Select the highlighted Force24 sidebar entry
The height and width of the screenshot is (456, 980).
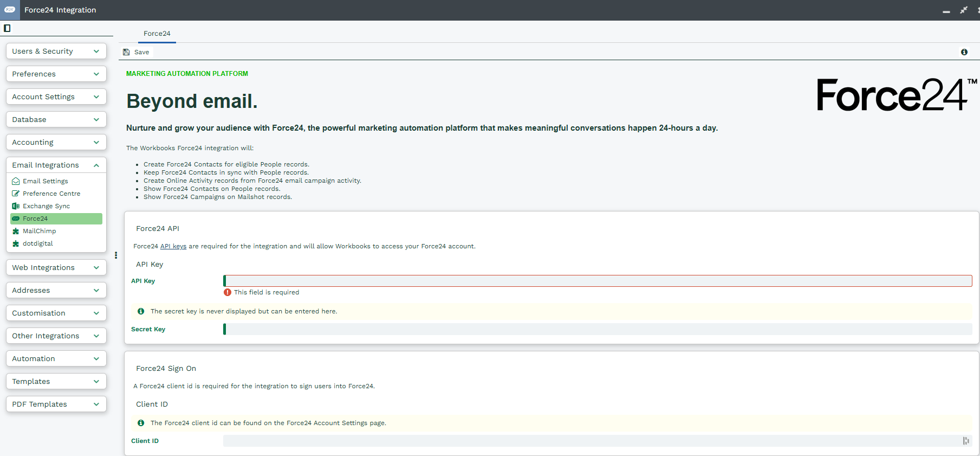(x=56, y=219)
